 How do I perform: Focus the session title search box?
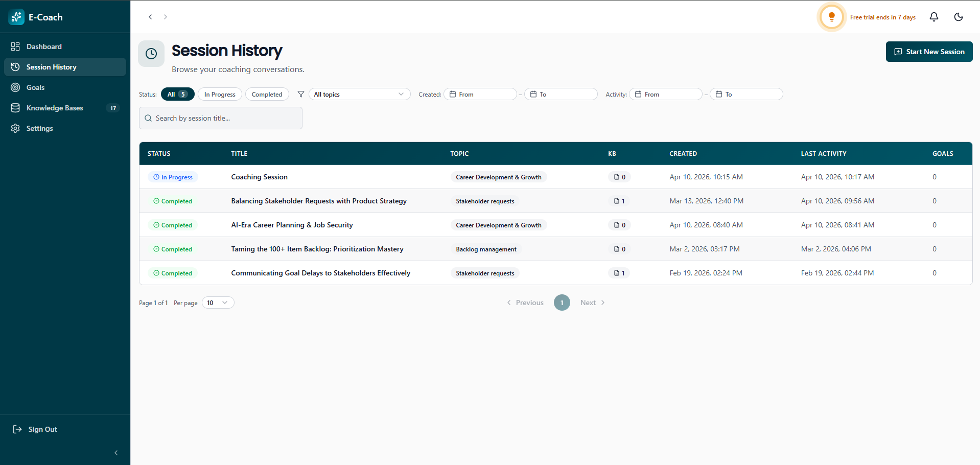click(x=221, y=118)
